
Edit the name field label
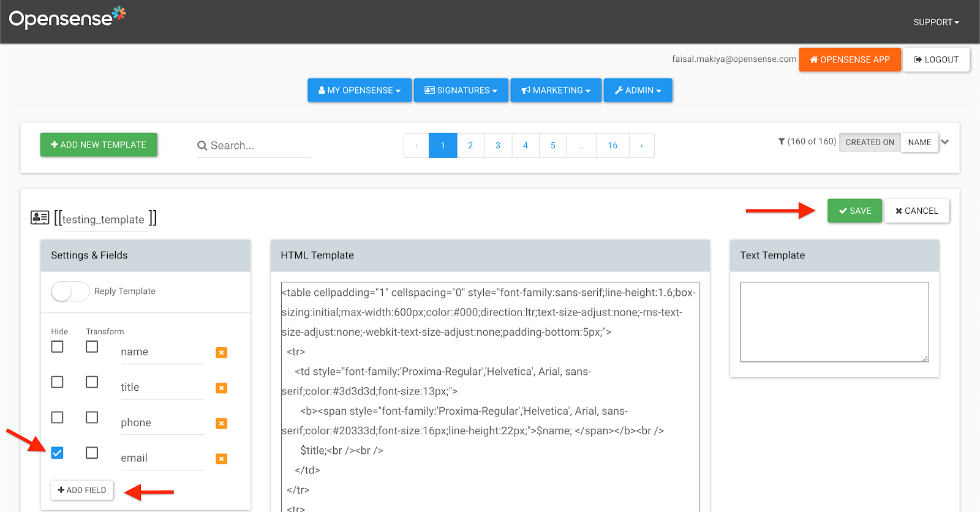[x=162, y=352]
